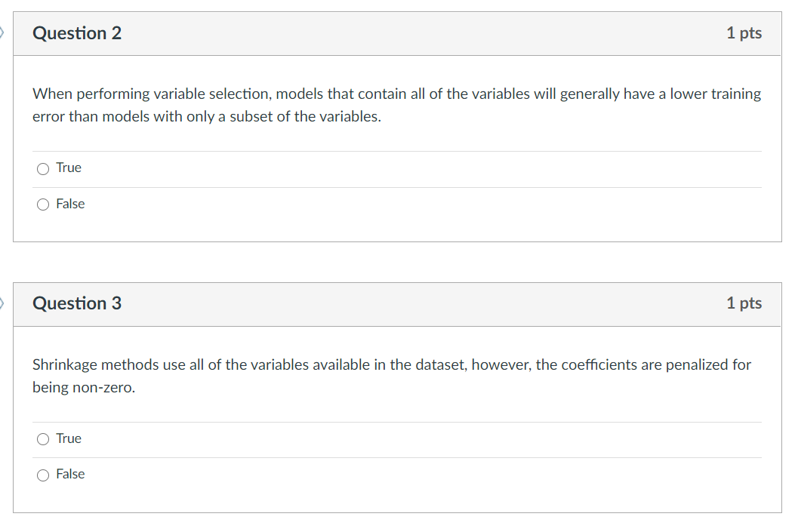The image size is (798, 532).
Task: Click the Question 2 heading text
Action: pos(76,33)
